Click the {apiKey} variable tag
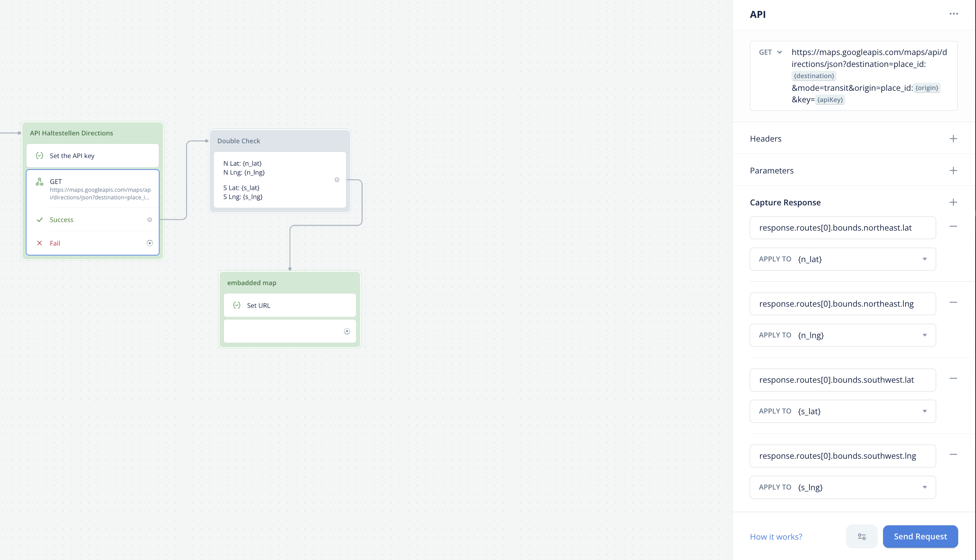 point(830,100)
